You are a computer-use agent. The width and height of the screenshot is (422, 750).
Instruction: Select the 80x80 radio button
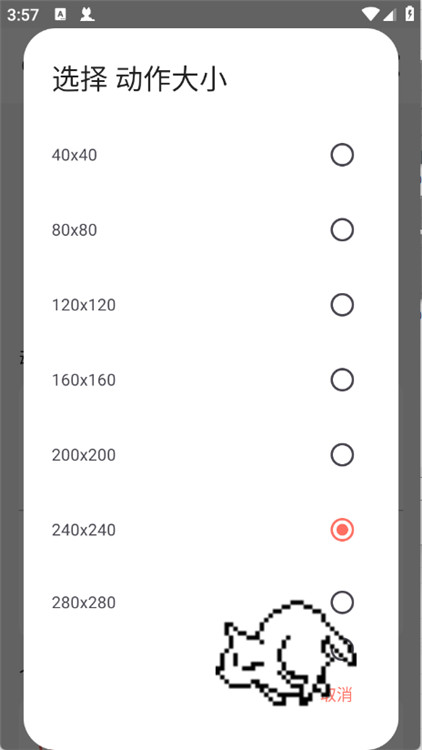(342, 230)
